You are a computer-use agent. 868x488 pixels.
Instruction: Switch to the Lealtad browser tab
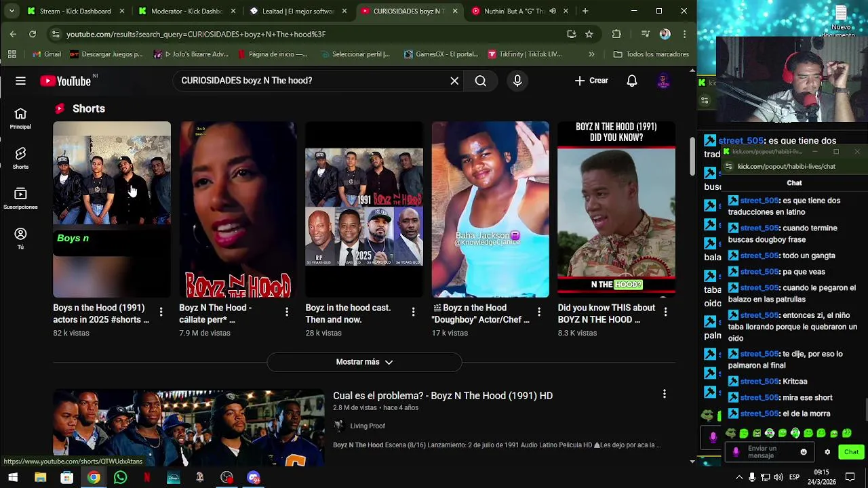point(298,11)
